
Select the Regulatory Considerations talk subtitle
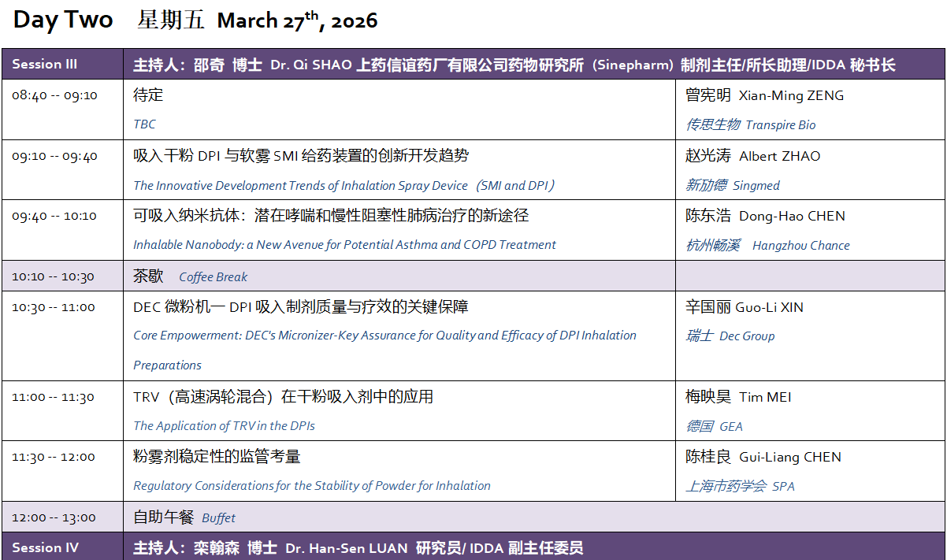tap(311, 486)
